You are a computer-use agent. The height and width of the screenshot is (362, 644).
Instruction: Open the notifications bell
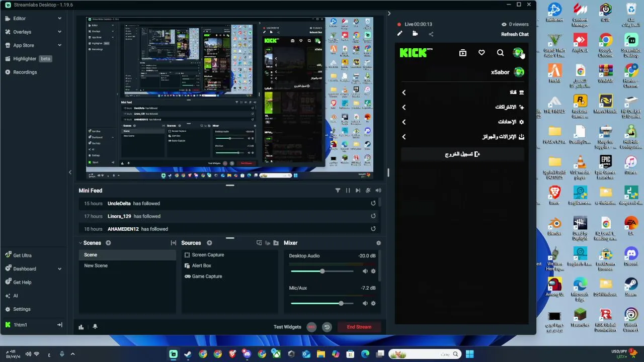coord(95,327)
